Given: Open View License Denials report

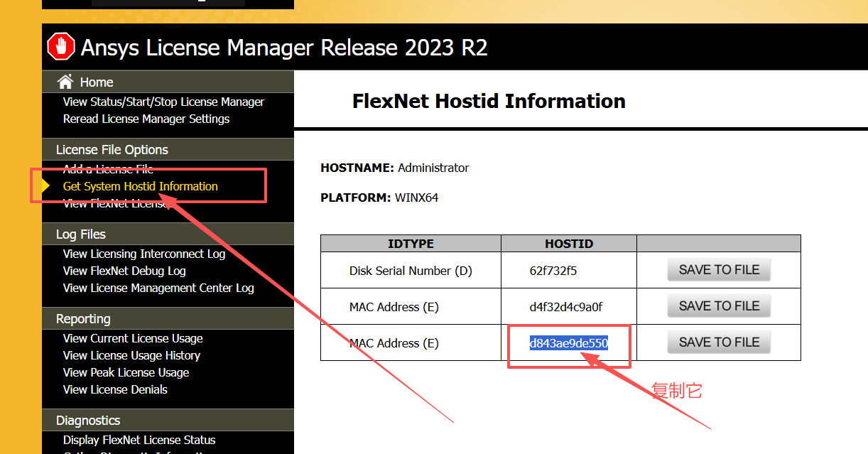Looking at the screenshot, I should (x=115, y=389).
